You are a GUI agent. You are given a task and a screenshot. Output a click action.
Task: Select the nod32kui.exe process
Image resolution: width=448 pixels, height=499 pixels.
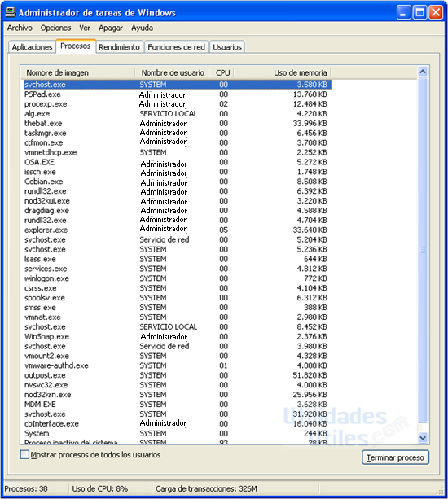tap(177, 201)
